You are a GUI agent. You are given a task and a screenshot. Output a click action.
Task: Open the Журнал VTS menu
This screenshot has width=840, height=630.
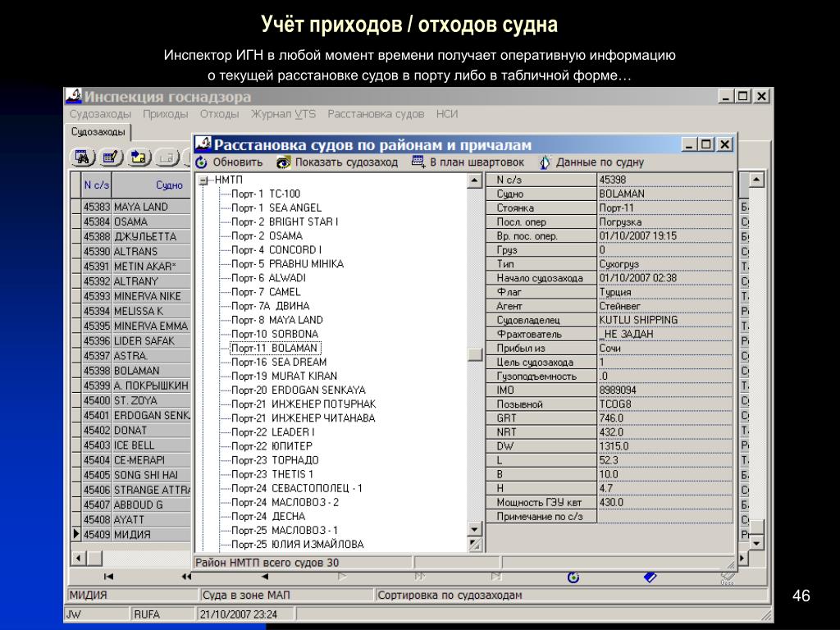[x=283, y=114]
